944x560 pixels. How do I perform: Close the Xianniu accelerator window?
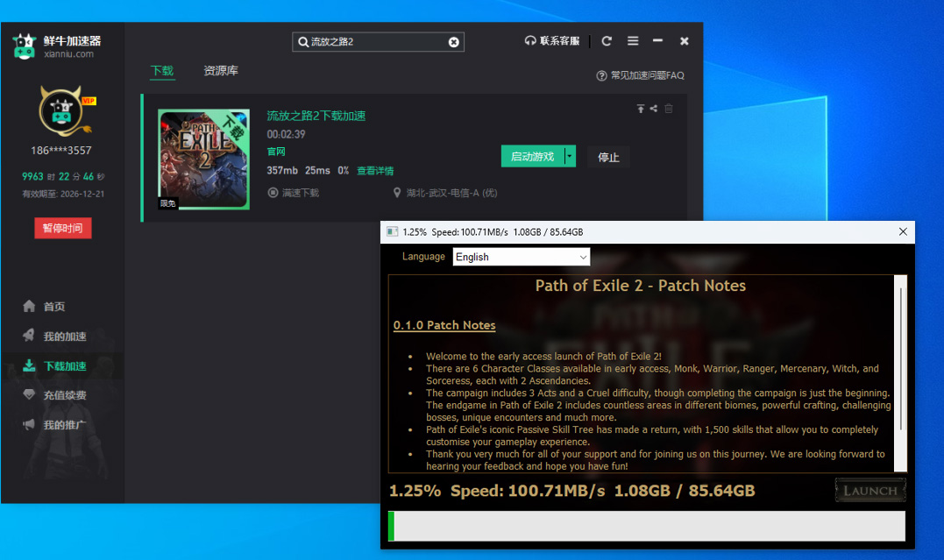coord(684,41)
